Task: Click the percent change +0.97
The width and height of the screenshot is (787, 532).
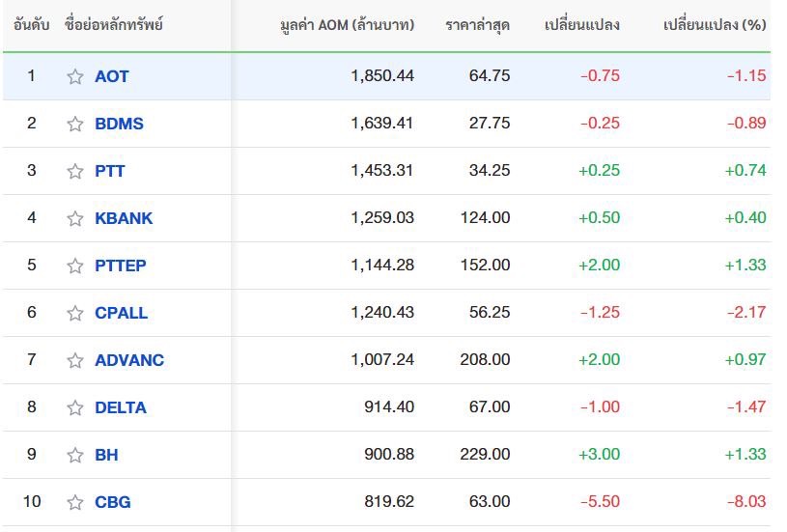Action: coord(745,359)
